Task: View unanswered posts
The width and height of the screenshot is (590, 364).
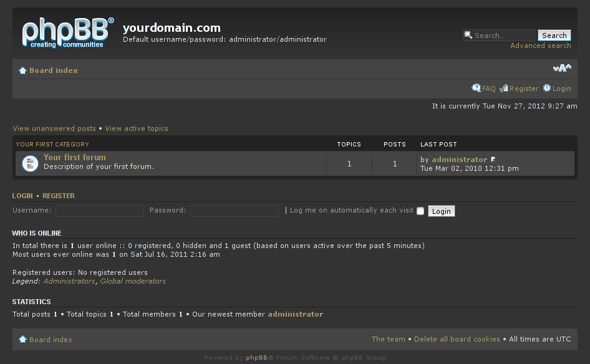Action: 54,128
